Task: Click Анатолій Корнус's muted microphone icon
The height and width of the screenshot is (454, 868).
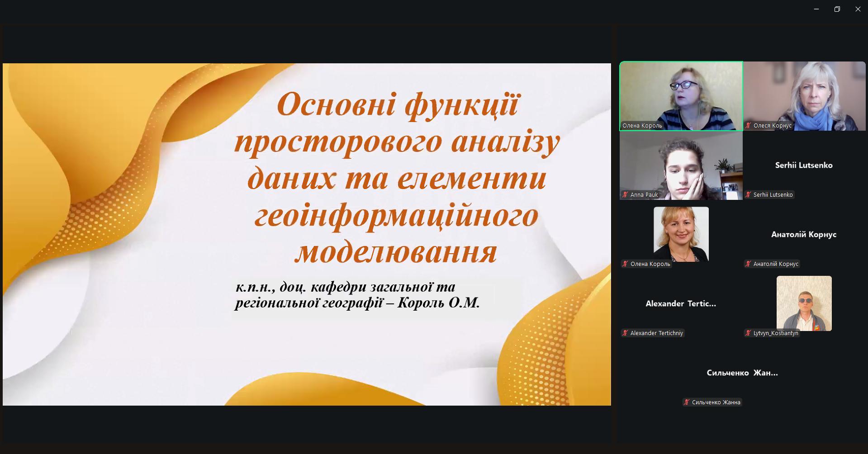Action: [x=749, y=264]
